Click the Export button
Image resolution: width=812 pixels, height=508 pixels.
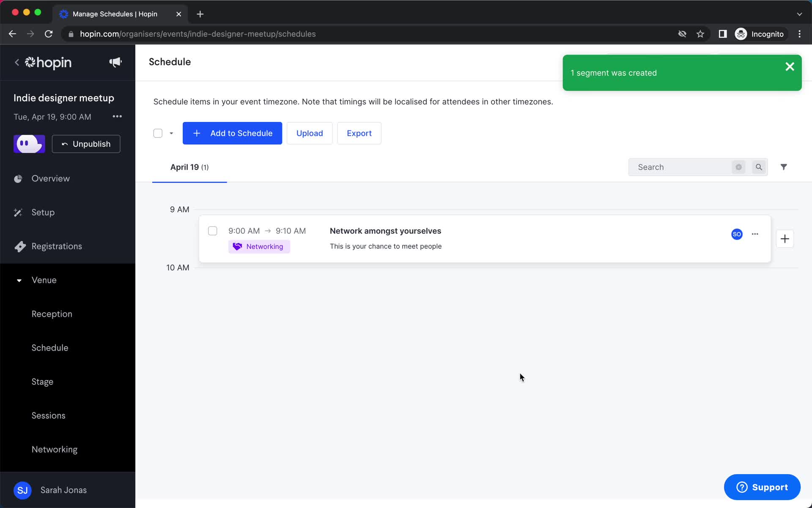pos(359,133)
